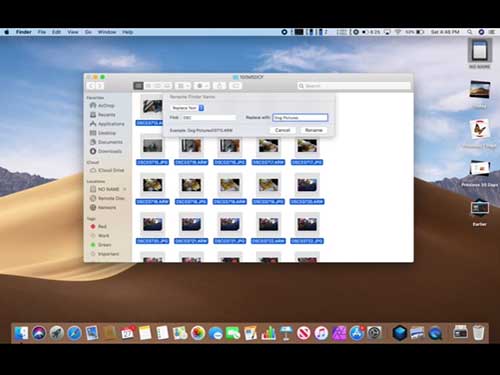
Task: Select NO NAME volume in sidebar
Action: click(108, 189)
